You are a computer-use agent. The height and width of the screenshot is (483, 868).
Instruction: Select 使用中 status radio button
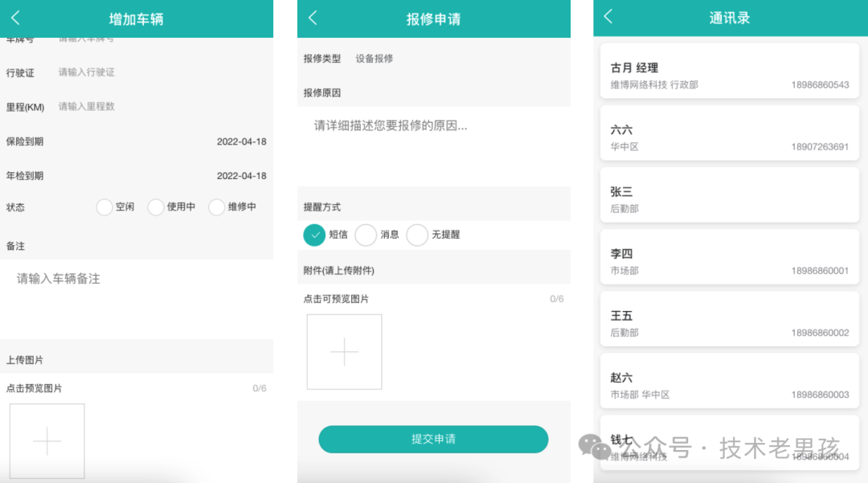[156, 207]
